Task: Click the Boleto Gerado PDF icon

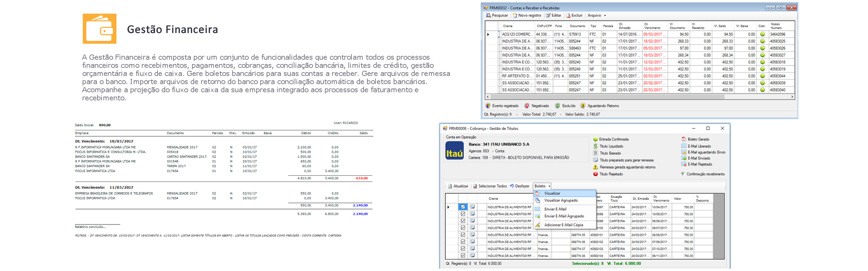Action: click(x=684, y=139)
